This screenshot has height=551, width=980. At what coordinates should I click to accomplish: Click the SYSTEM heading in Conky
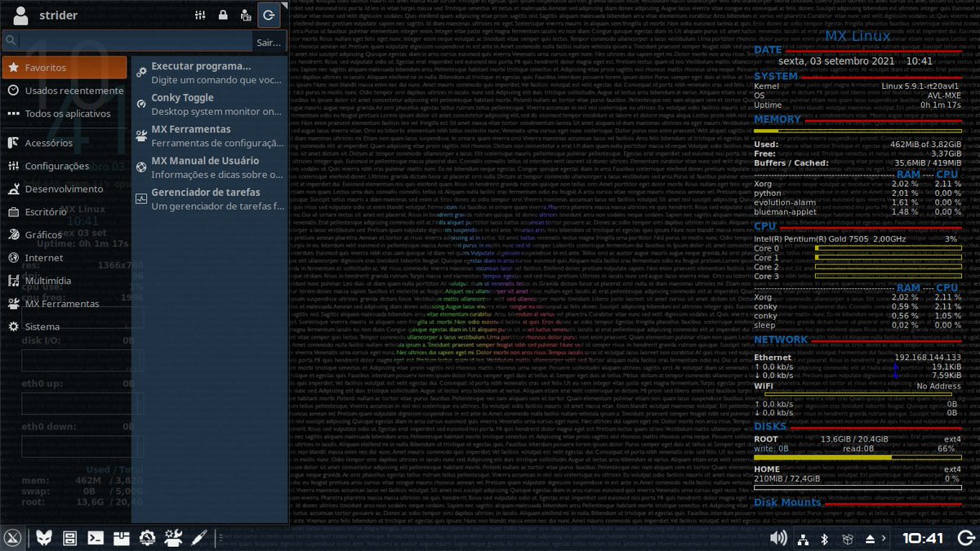point(776,76)
